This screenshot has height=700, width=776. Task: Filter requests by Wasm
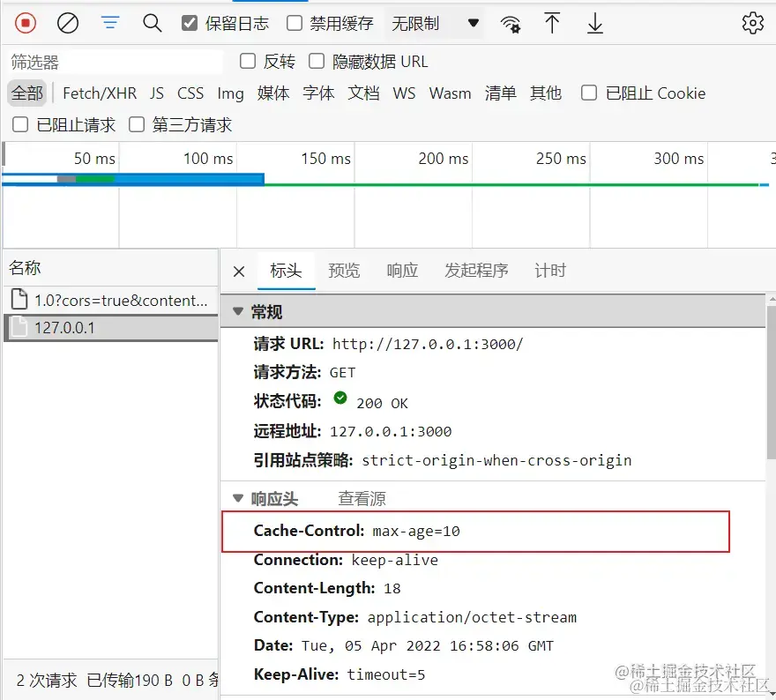pyautogui.click(x=451, y=93)
